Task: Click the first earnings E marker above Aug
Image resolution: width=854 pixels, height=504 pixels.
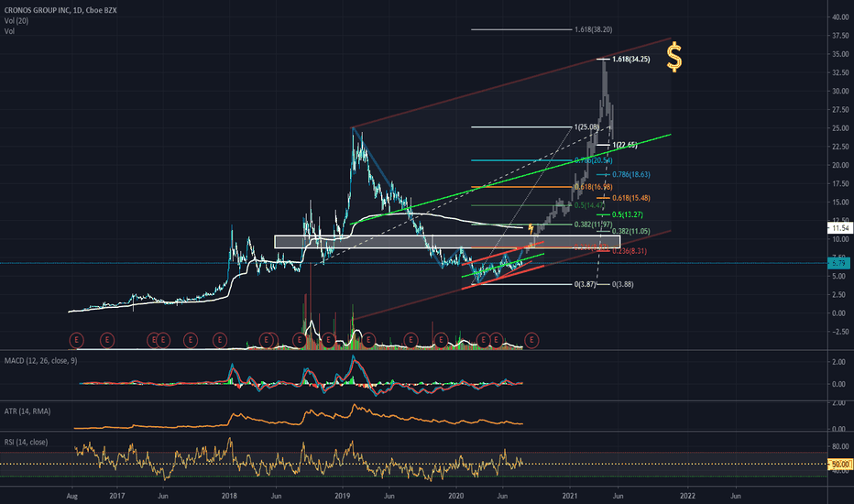Action: (76, 341)
